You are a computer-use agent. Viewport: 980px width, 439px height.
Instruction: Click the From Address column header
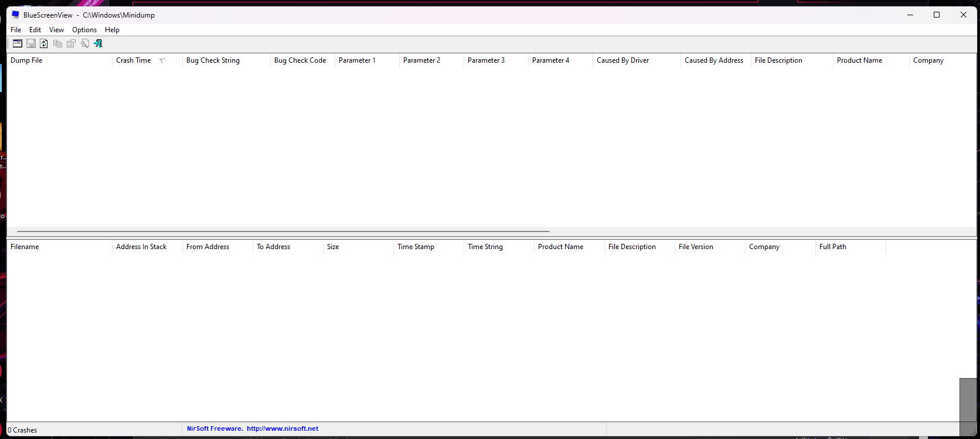[217, 247]
